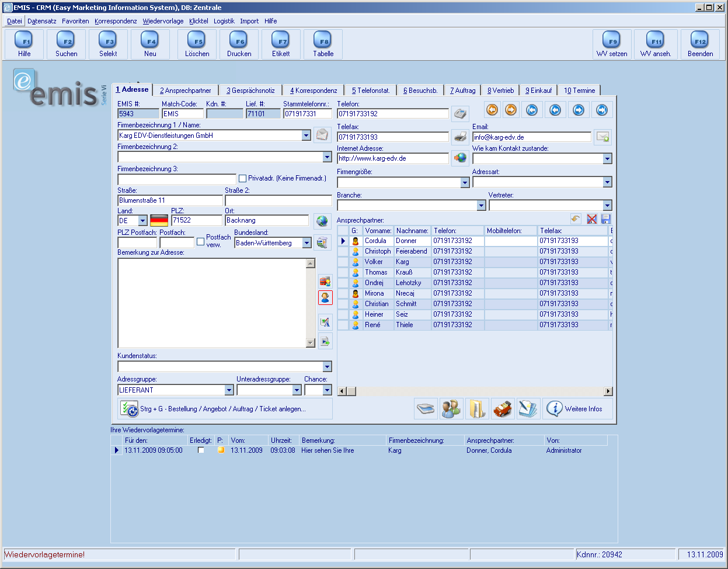Expand the Vertreter dropdown
This screenshot has width=728, height=569.
[x=607, y=206]
